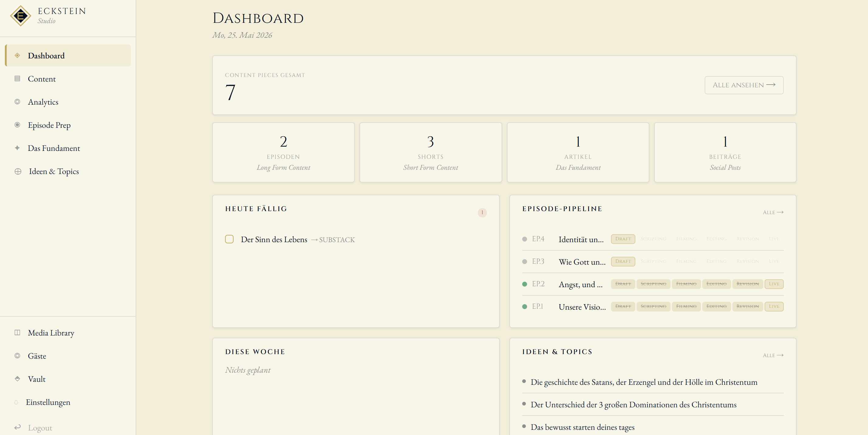Click Alle link in Episode-Pipeline
The width and height of the screenshot is (868, 435).
pyautogui.click(x=773, y=212)
